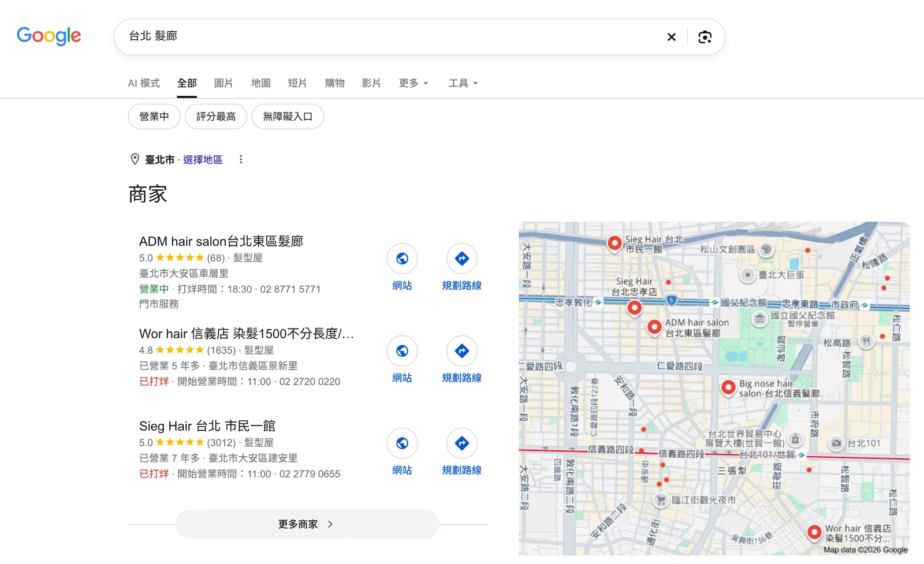The height and width of the screenshot is (564, 924).
Task: Switch to the 短片 tab
Action: pyautogui.click(x=297, y=83)
